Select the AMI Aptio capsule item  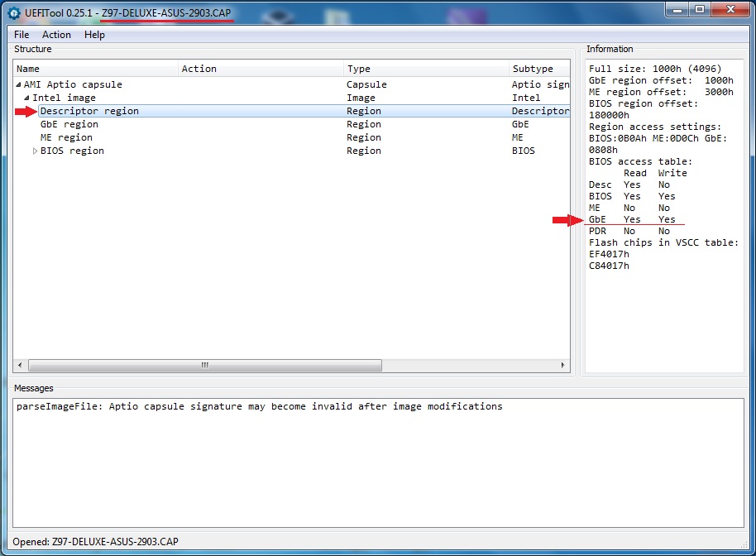(x=73, y=84)
